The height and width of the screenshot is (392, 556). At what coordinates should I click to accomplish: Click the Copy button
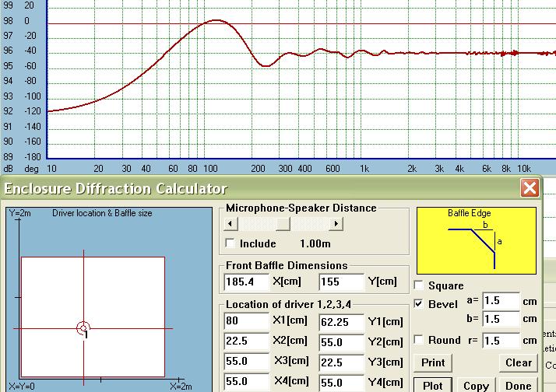pos(476,385)
